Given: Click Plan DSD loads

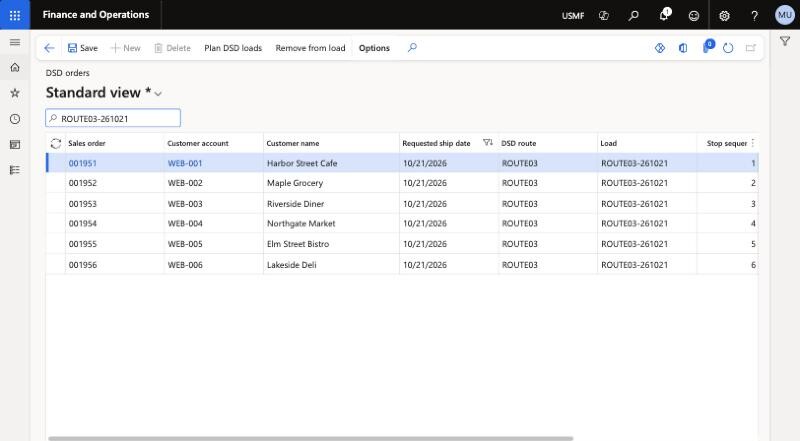Looking at the screenshot, I should click(233, 48).
